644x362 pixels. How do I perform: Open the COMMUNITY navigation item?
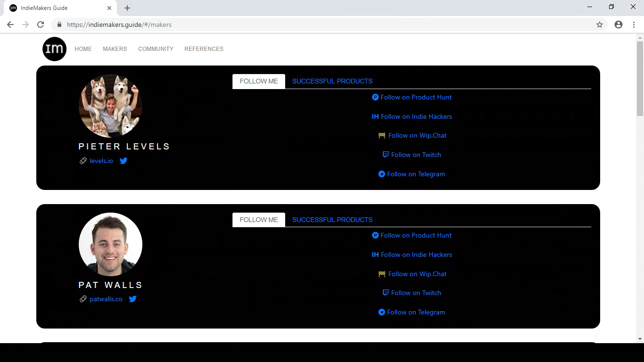(156, 49)
